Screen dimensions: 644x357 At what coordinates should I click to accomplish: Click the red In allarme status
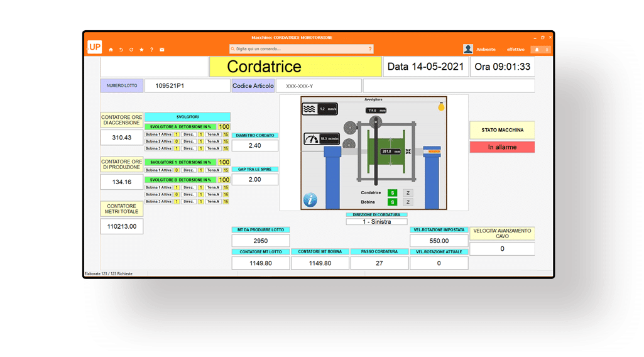502,147
